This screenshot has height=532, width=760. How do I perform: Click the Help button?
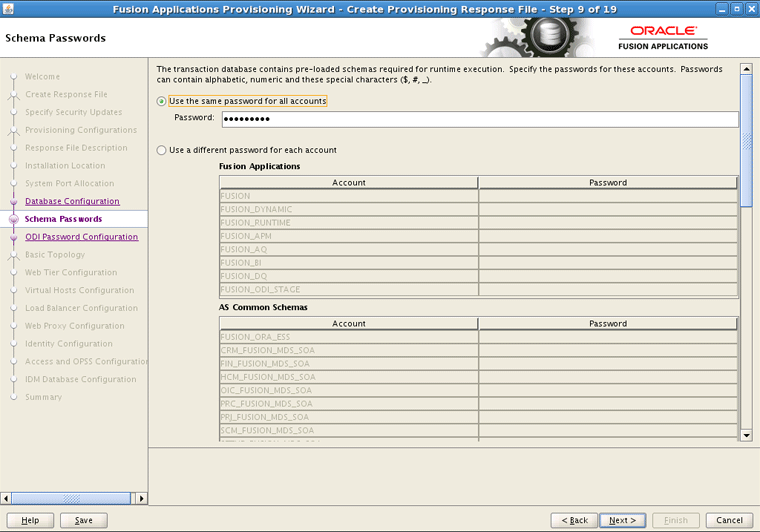coord(30,520)
